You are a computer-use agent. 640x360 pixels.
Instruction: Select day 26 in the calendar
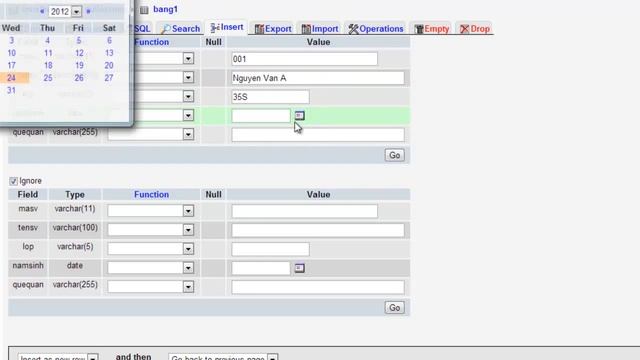pyautogui.click(x=79, y=78)
